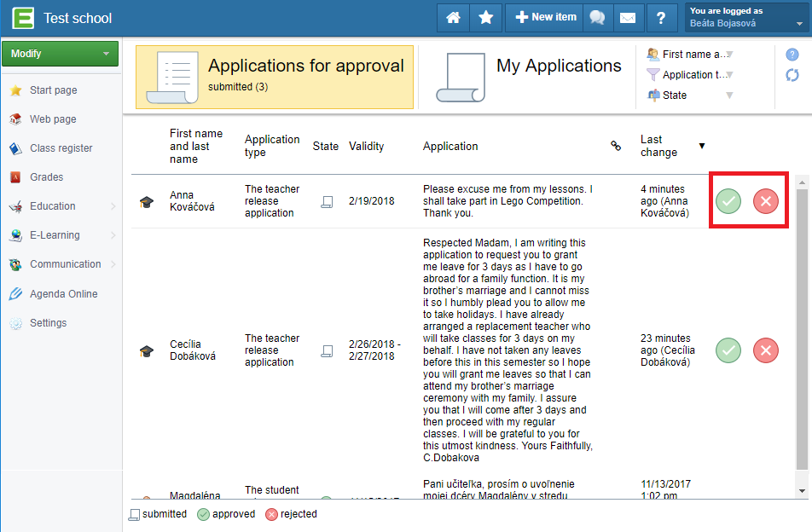Click the Agenda Online pen icon
The image size is (812, 532).
click(x=16, y=294)
